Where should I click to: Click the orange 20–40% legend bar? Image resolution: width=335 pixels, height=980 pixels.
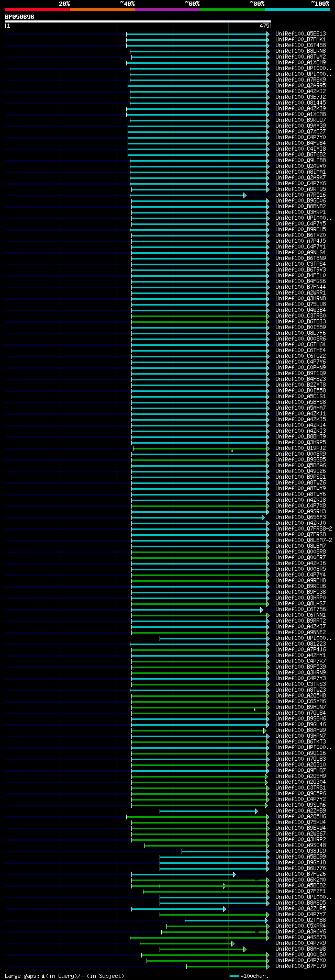[102, 9]
